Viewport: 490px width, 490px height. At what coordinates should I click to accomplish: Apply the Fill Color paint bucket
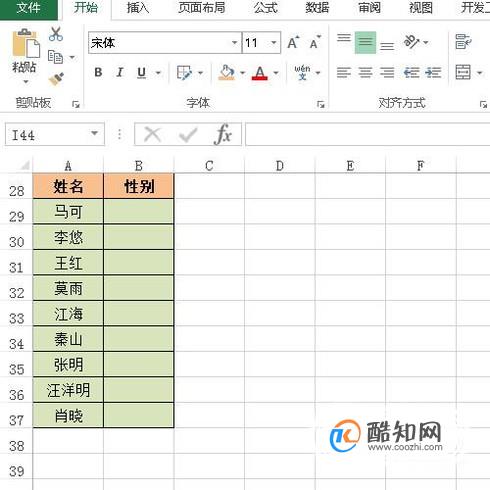click(226, 72)
